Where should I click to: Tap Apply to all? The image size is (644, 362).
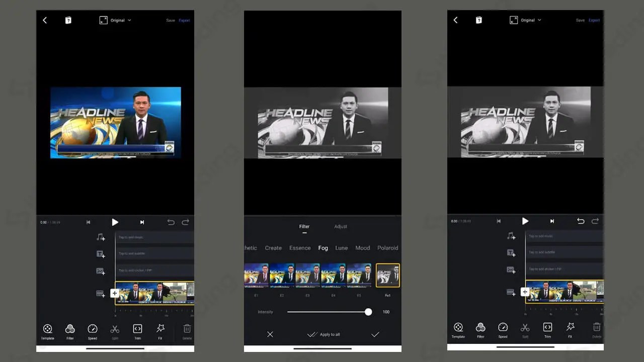324,334
